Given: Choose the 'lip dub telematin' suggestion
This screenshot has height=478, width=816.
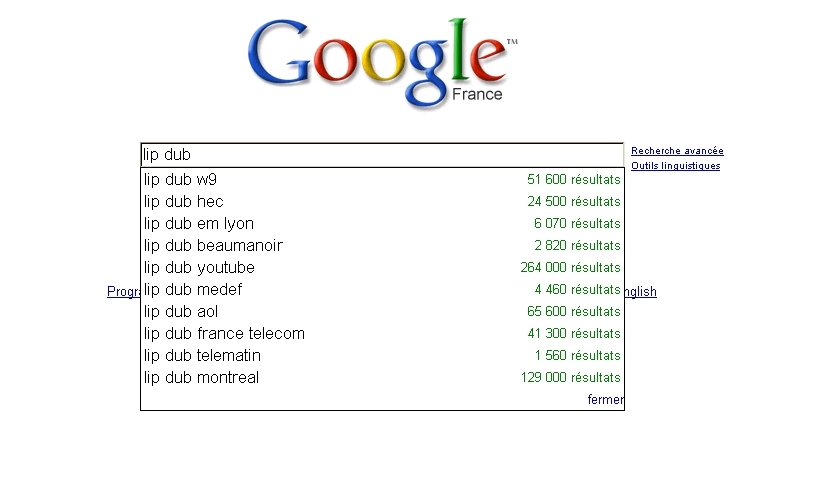Looking at the screenshot, I should click(x=202, y=356).
